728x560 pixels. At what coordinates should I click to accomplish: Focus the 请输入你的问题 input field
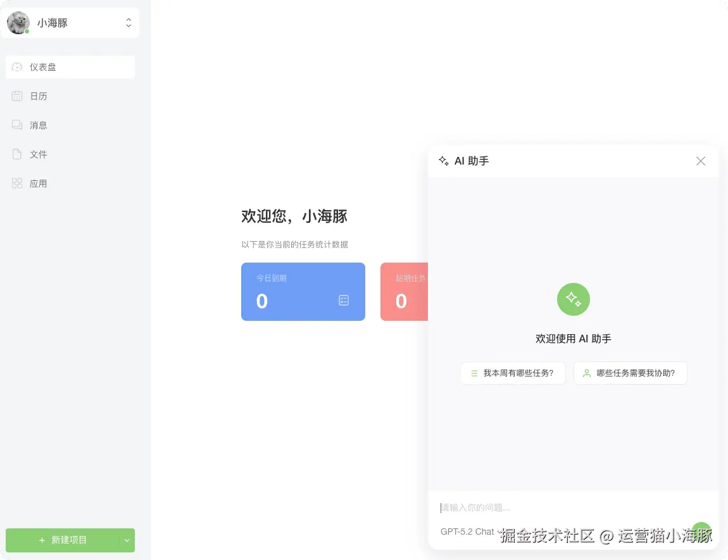574,507
